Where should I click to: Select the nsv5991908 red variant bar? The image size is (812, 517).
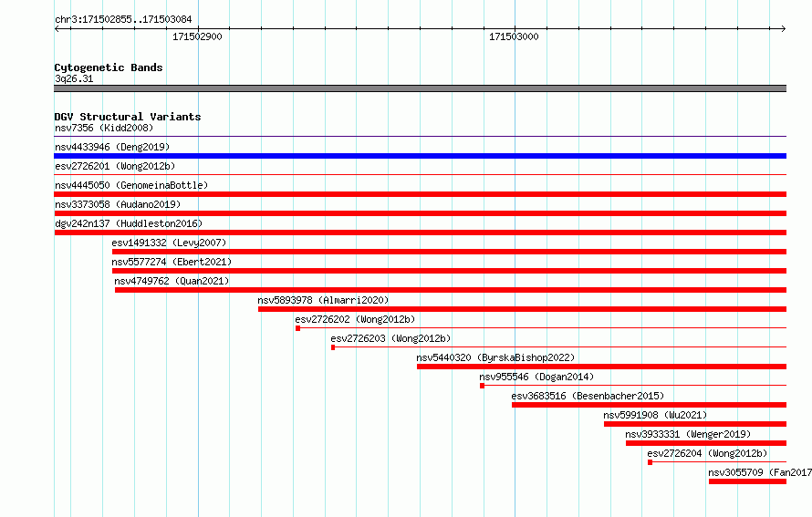(695, 424)
